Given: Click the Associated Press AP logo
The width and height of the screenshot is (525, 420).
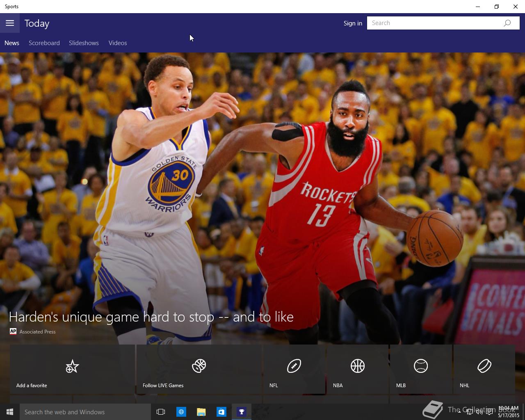Looking at the screenshot, I should tap(13, 331).
